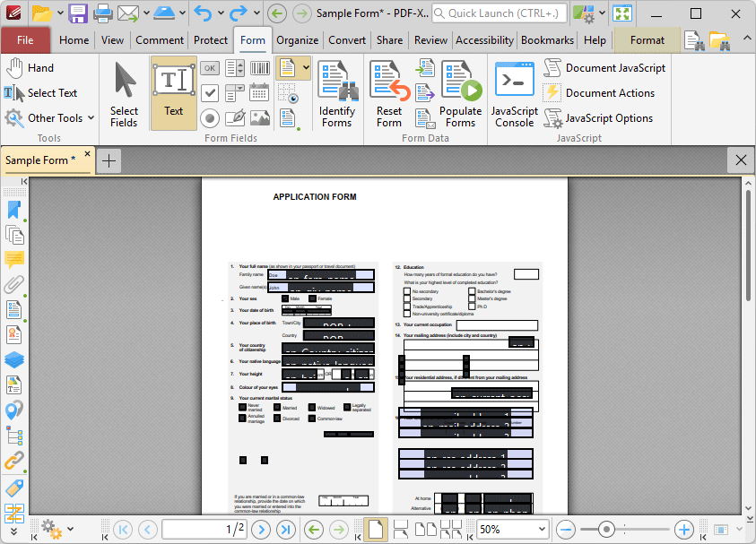Open the zoom level 50% dropdown
The height and width of the screenshot is (544, 756).
coord(539,529)
